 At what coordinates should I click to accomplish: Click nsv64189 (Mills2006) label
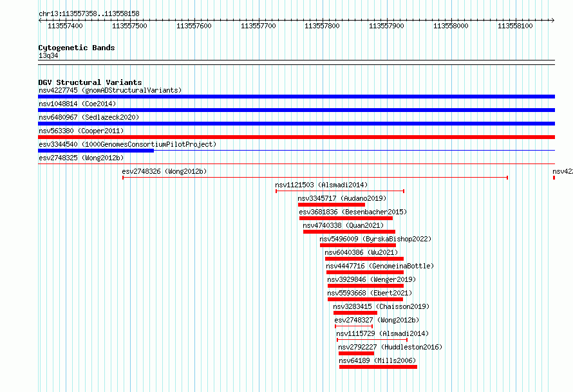[377, 360]
